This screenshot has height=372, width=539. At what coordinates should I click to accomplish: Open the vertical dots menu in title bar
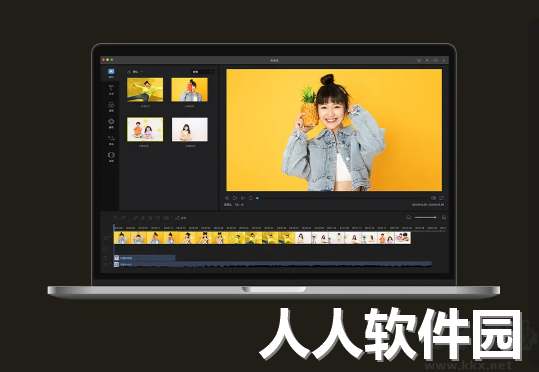click(x=443, y=60)
